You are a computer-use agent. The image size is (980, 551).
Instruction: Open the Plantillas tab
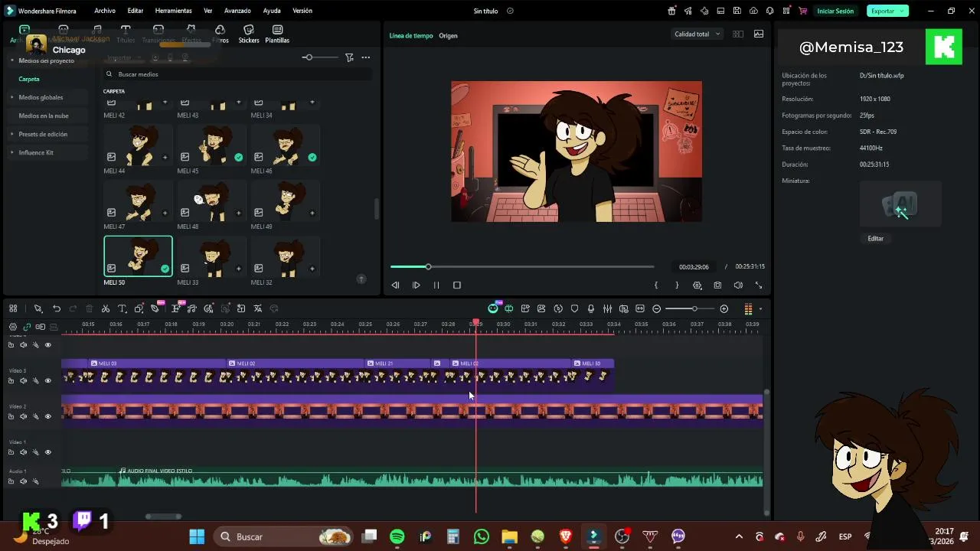[x=277, y=34]
